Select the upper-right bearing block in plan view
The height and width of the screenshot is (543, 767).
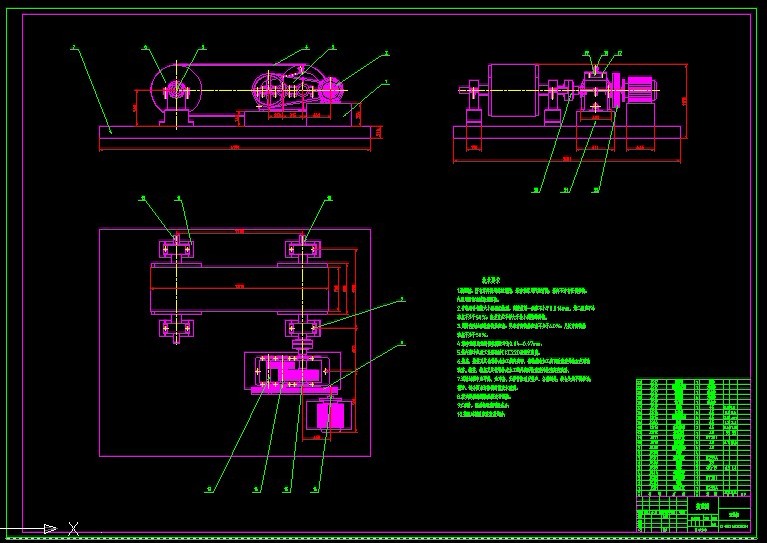tap(303, 249)
